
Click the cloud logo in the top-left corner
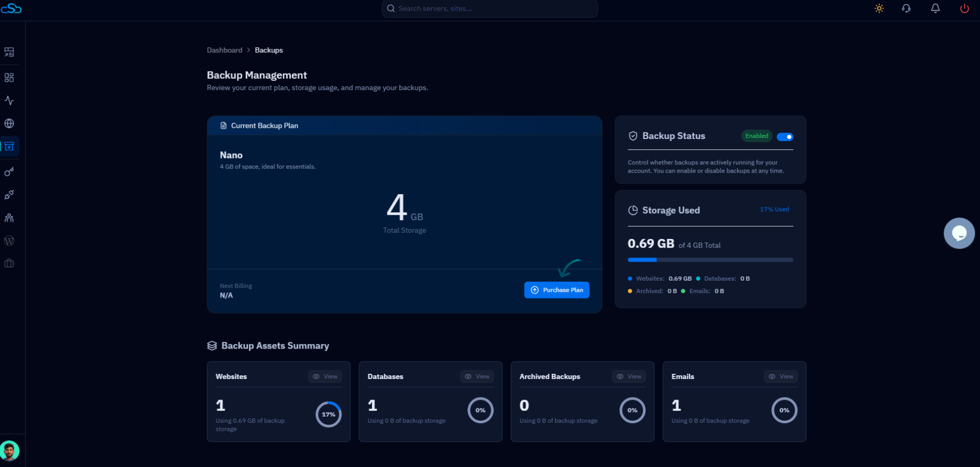click(11, 8)
